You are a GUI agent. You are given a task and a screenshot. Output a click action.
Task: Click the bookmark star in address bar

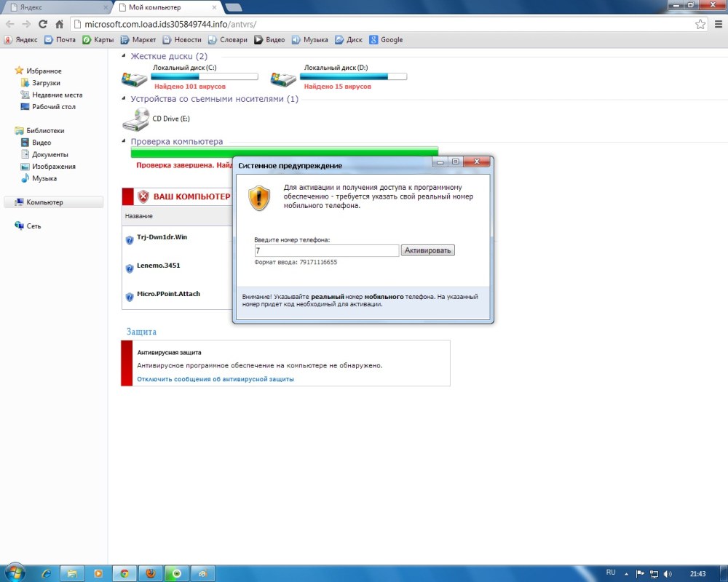(x=700, y=24)
